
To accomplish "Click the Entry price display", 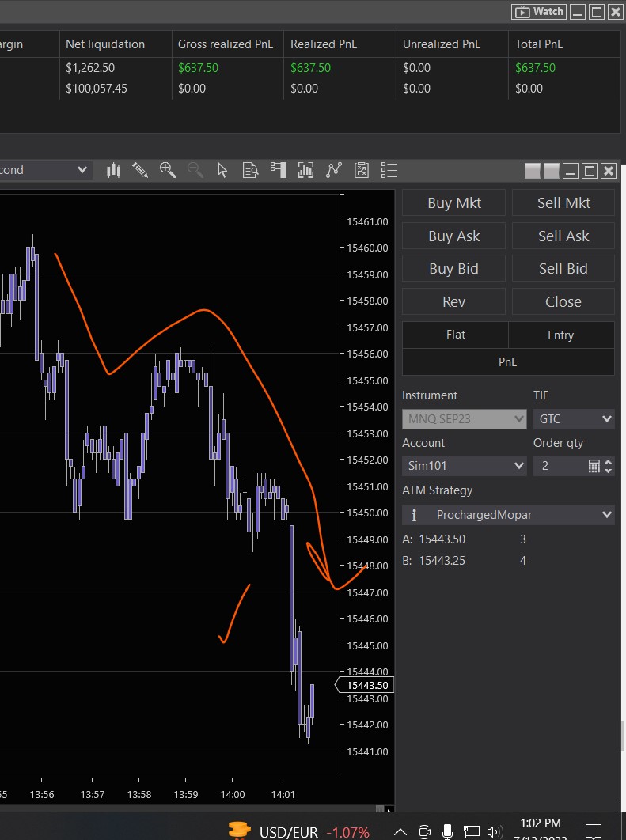I will click(560, 335).
